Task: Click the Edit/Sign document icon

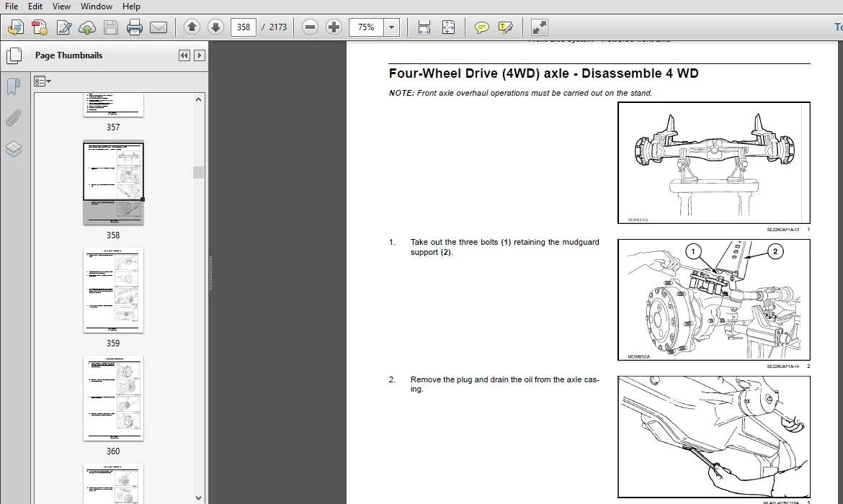Action: point(63,27)
